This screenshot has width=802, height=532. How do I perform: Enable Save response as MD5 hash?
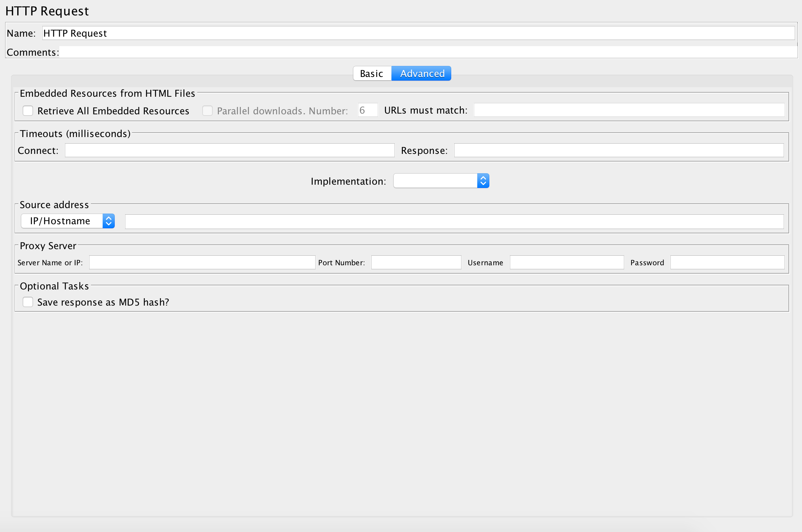point(28,302)
